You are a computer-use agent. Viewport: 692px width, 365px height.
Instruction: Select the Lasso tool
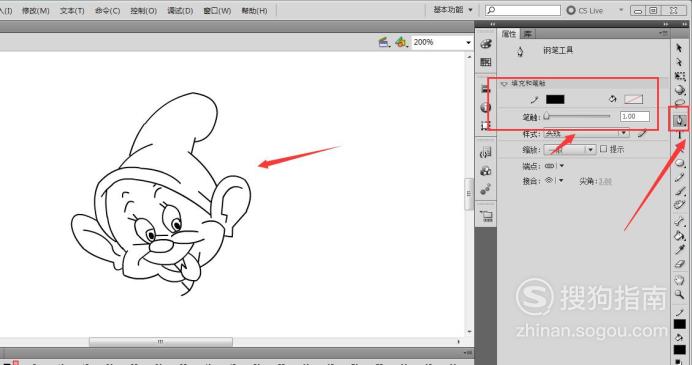680,103
